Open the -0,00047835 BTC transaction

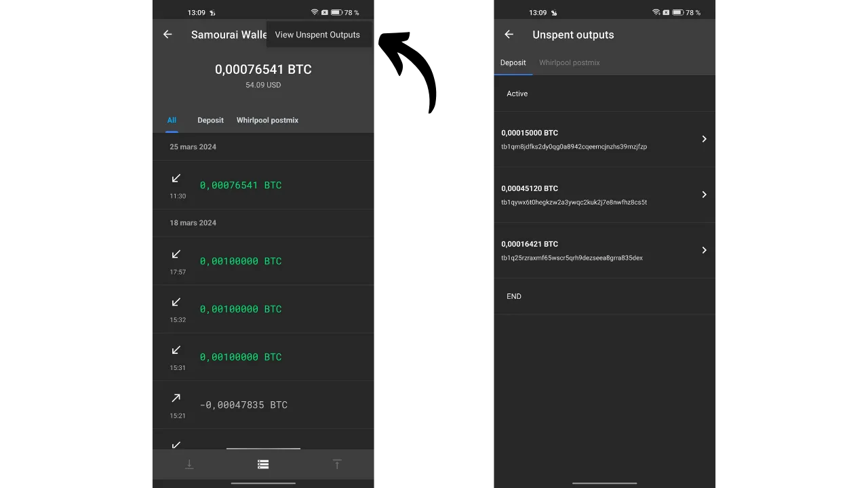point(243,405)
